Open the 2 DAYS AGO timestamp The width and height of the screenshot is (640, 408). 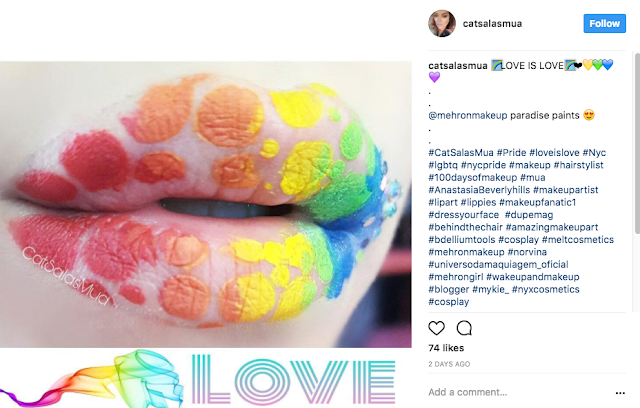449,364
